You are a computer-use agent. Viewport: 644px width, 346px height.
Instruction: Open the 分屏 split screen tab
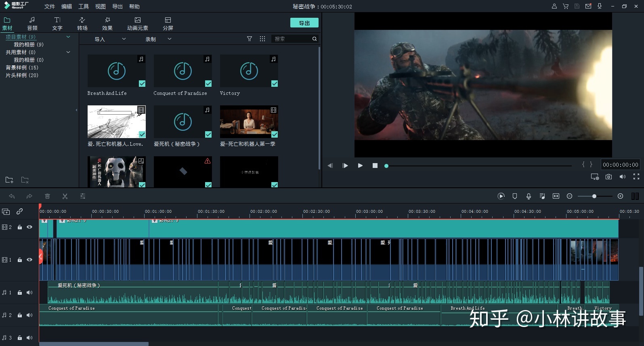168,24
